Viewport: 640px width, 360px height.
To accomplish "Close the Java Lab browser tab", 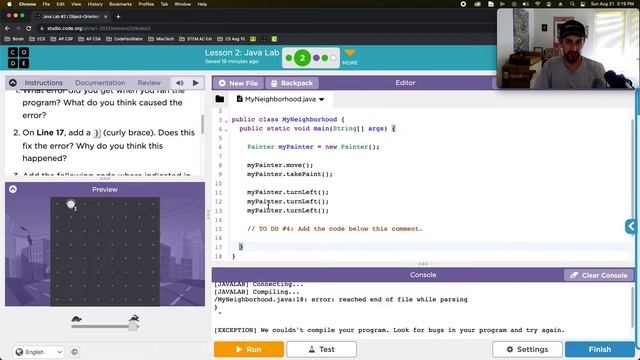I will 105,17.
